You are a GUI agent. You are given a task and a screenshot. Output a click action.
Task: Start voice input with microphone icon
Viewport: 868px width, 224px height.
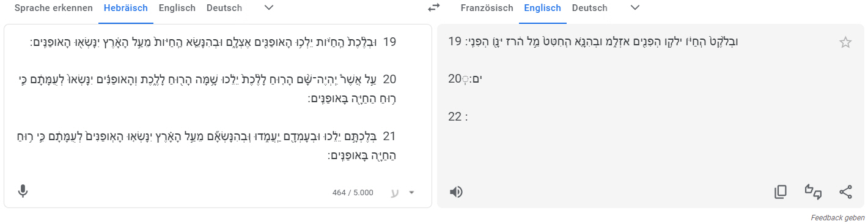tap(23, 192)
